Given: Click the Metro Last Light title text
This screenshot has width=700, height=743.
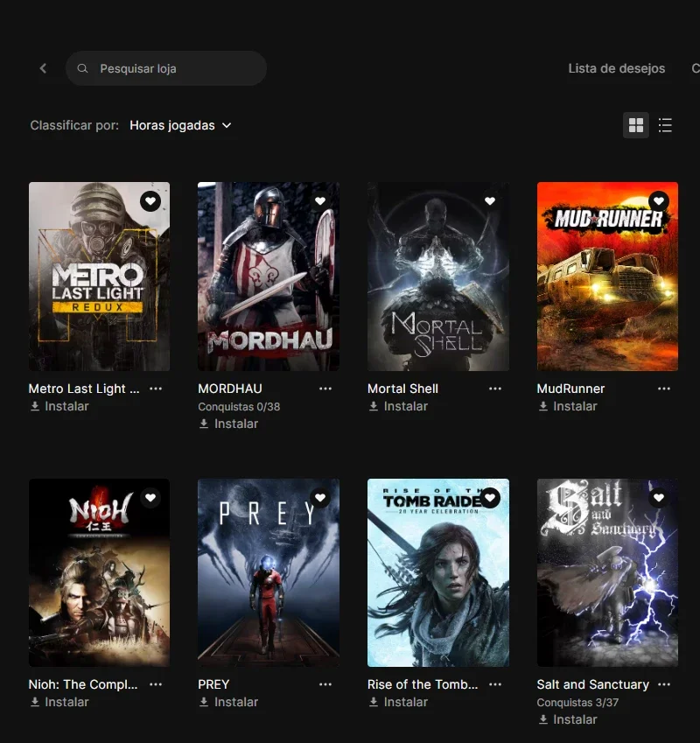Looking at the screenshot, I should [x=84, y=389].
